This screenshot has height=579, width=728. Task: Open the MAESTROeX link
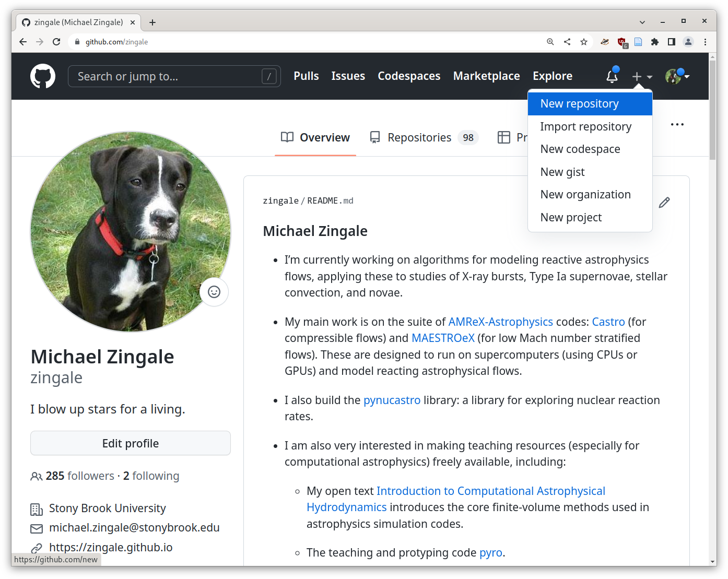(443, 338)
